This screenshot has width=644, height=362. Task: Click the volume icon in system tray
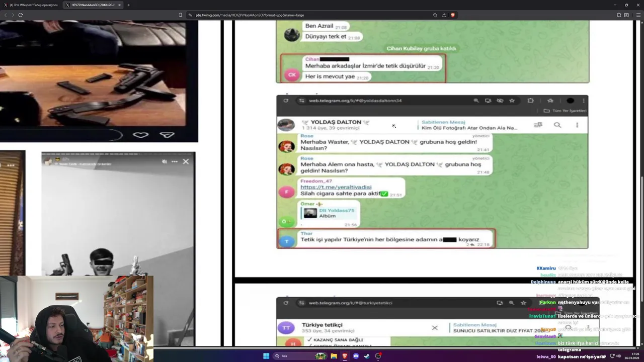pos(619,356)
